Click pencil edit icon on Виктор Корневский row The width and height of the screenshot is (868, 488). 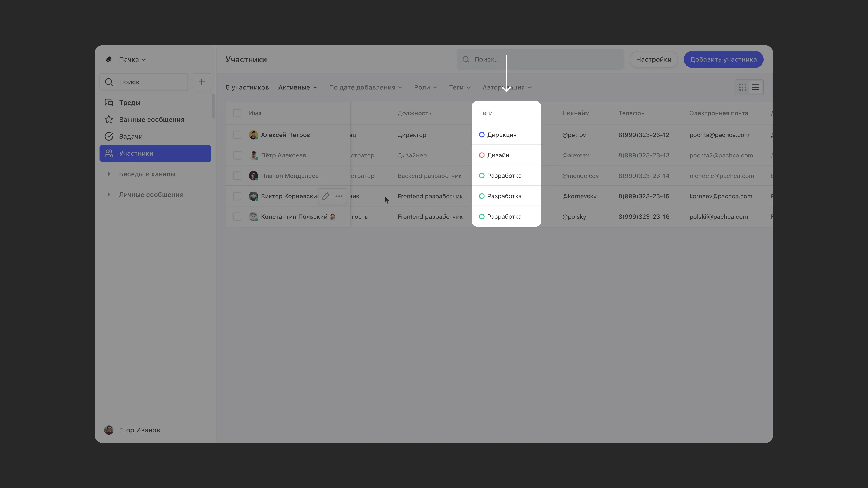click(325, 196)
